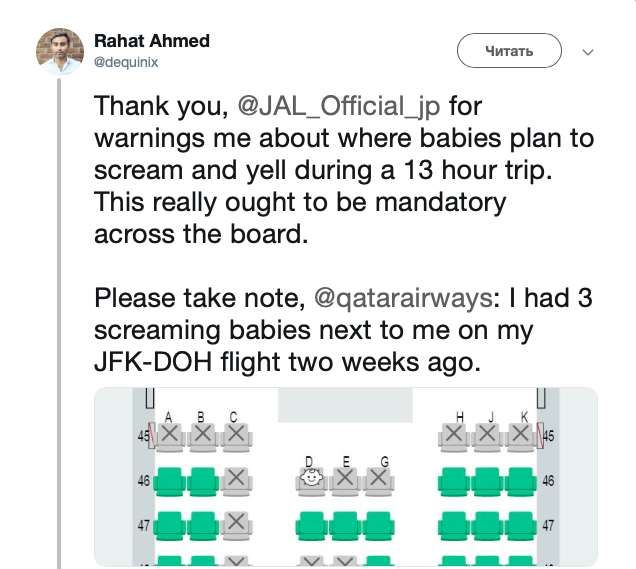Viewport: 636px width, 569px height.
Task: Click the unavailable seat 46G
Action: tap(377, 479)
